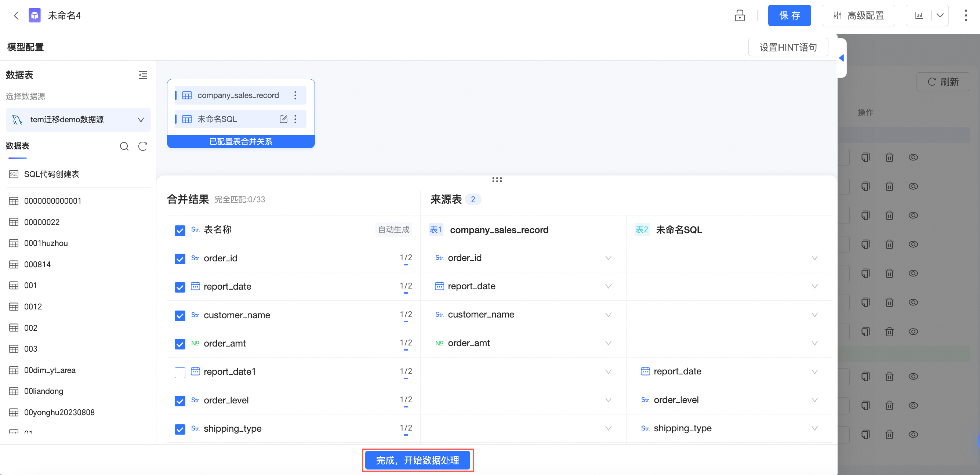Viewport: 980px width, 475px height.
Task: Expand the report_date dropdown under 未命名SQL
Action: [x=814, y=372]
